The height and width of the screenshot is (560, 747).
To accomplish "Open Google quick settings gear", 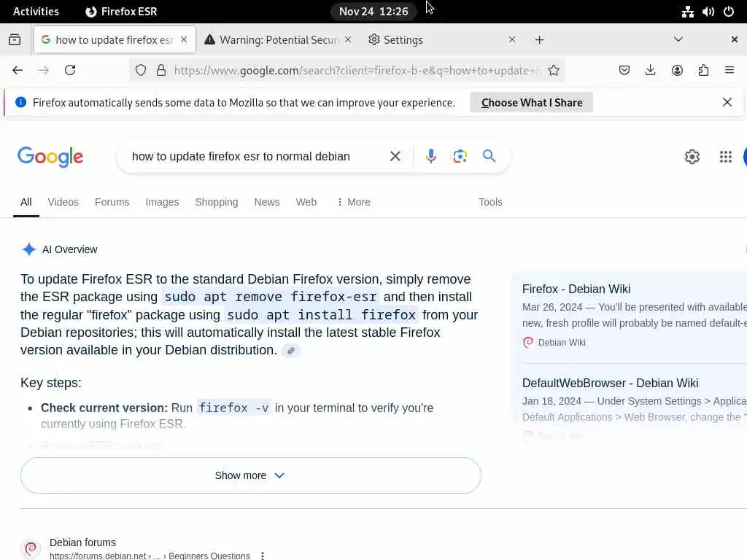I will [692, 157].
